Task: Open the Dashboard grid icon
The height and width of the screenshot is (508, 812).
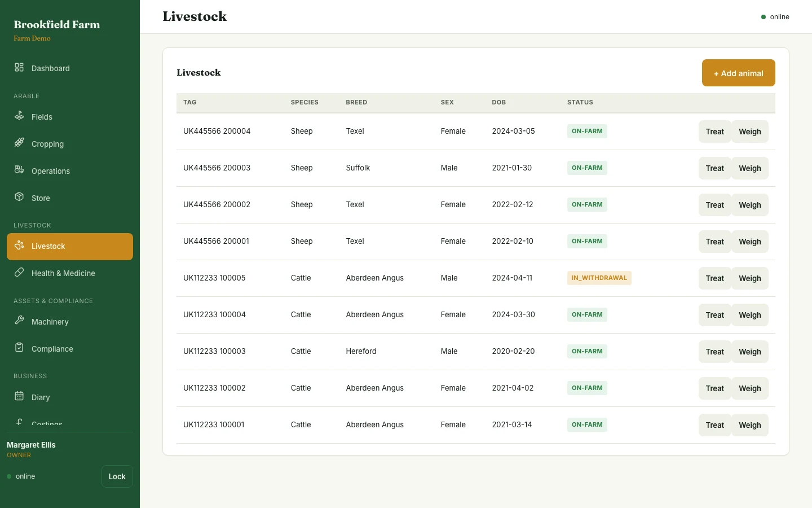Action: point(19,67)
